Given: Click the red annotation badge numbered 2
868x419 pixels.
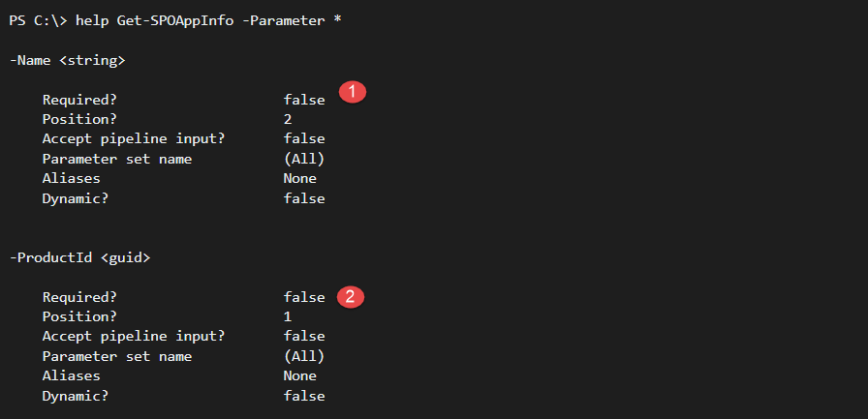Looking at the screenshot, I should click(351, 297).
